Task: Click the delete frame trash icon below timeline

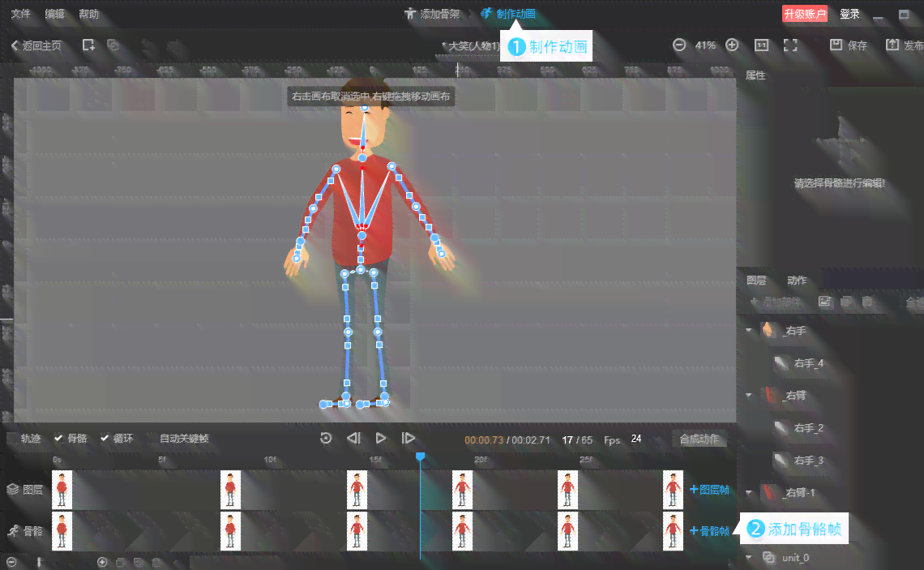Action: (x=156, y=563)
